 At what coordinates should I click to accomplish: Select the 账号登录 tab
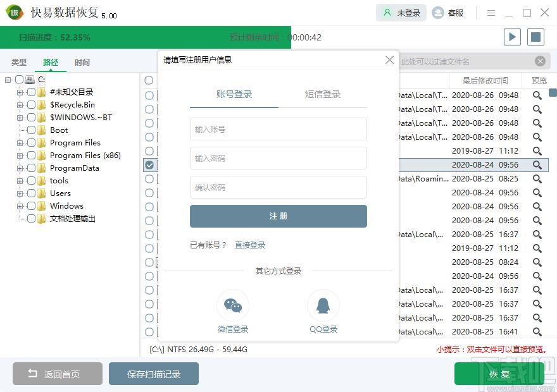pos(234,94)
